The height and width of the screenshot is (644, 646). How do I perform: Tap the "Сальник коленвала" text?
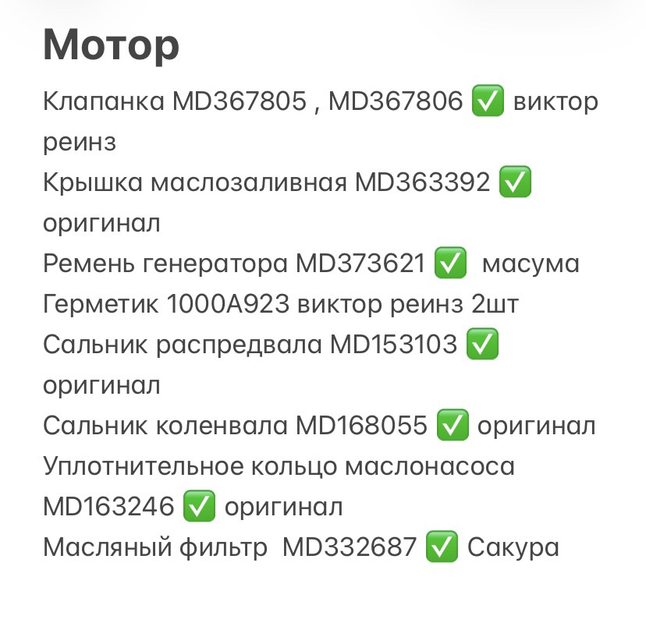[x=165, y=426]
